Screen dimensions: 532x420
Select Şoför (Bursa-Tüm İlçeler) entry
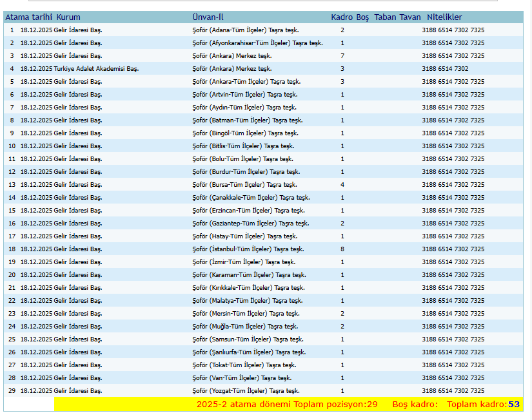(x=244, y=185)
